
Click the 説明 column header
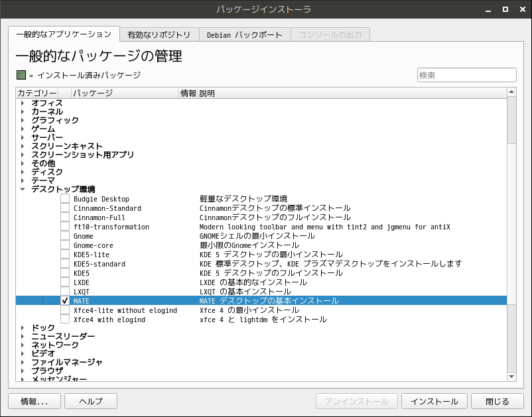pyautogui.click(x=352, y=93)
